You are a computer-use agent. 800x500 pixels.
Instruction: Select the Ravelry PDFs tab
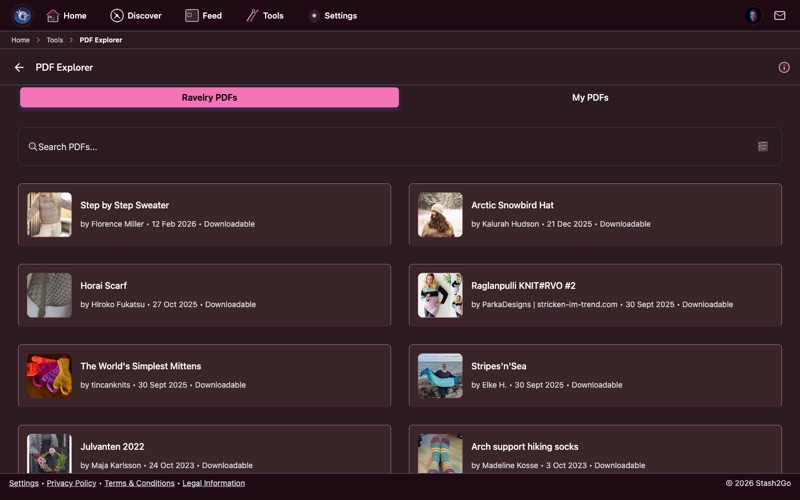pyautogui.click(x=209, y=98)
